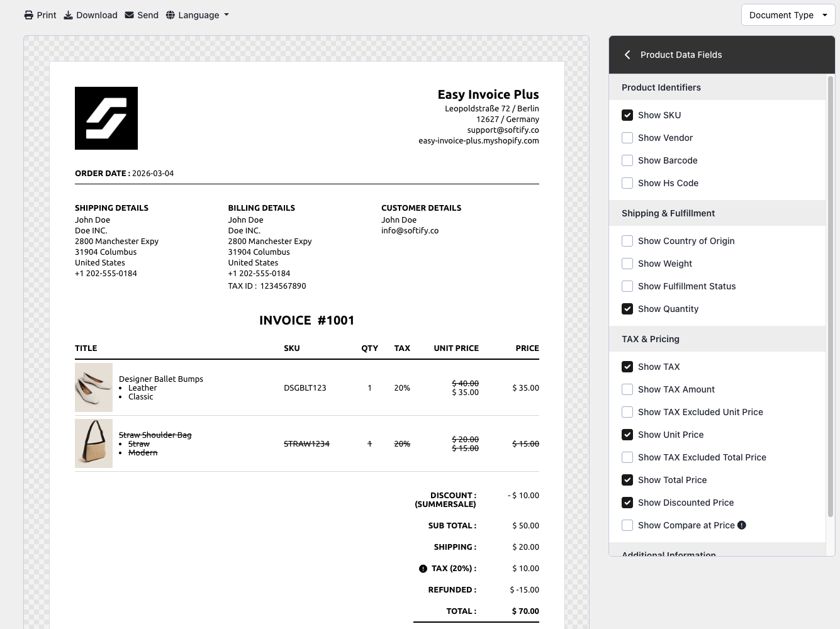
Task: Go back using the Product Data Fields arrow
Action: click(x=627, y=55)
